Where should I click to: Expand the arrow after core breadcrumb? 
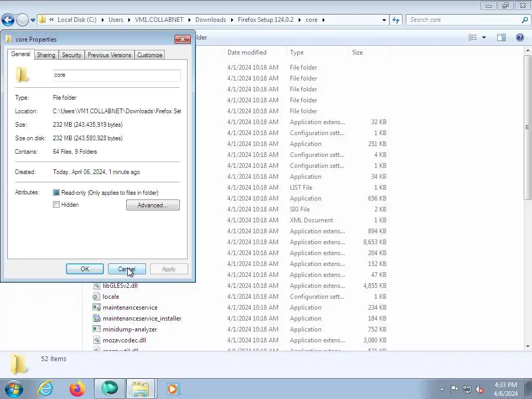click(x=323, y=20)
